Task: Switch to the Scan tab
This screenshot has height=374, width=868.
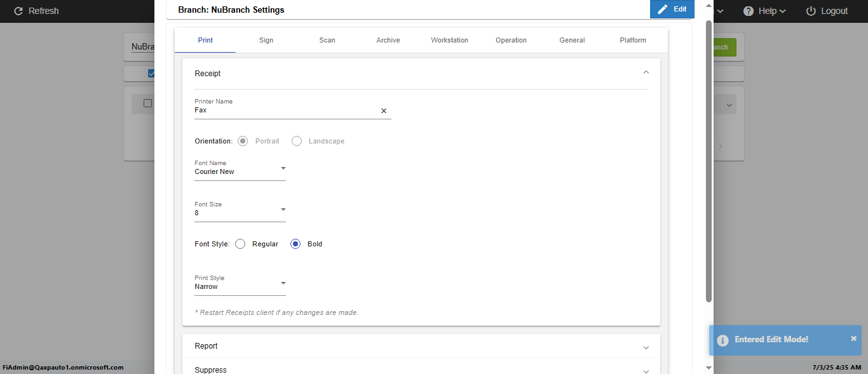Action: tap(327, 40)
